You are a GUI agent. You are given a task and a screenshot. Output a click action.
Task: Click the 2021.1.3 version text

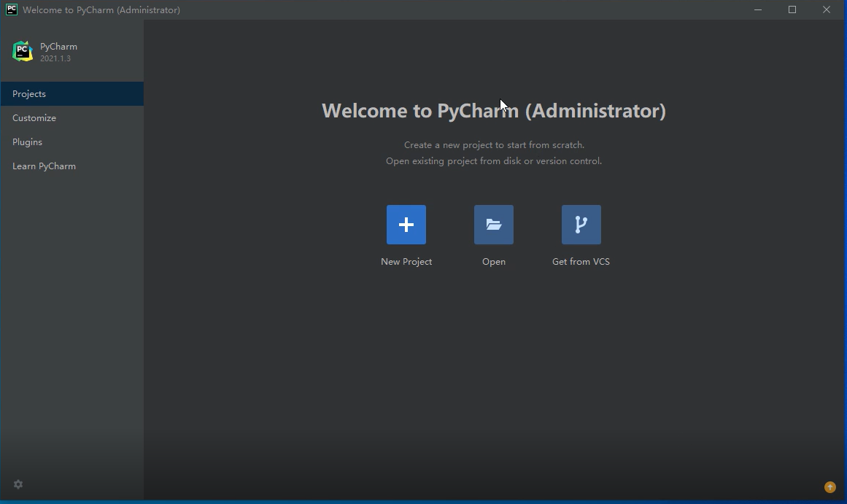55,58
